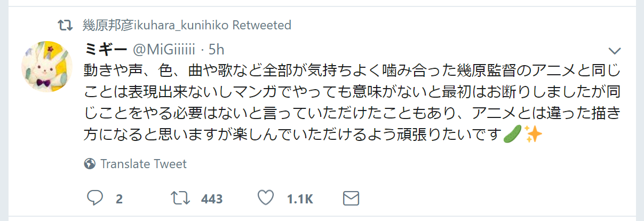644x221 pixels.
Task: Click the cucumber emoji in the tweet
Action: [513, 135]
